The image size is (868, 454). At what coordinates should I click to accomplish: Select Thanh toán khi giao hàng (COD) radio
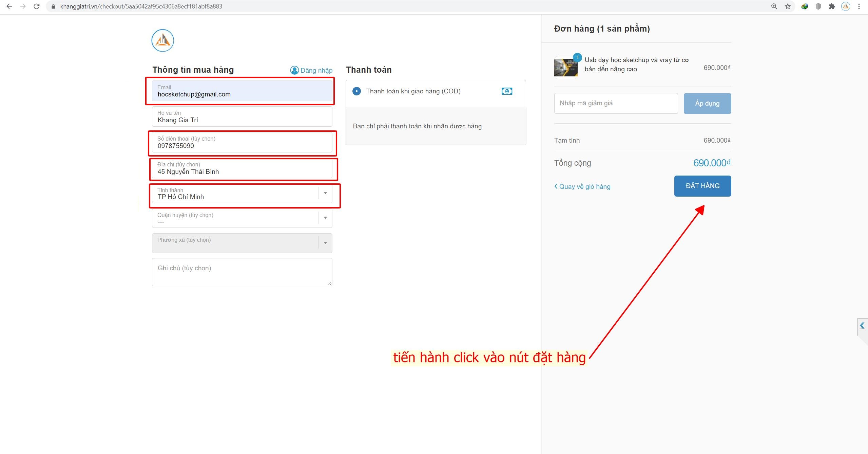[356, 91]
